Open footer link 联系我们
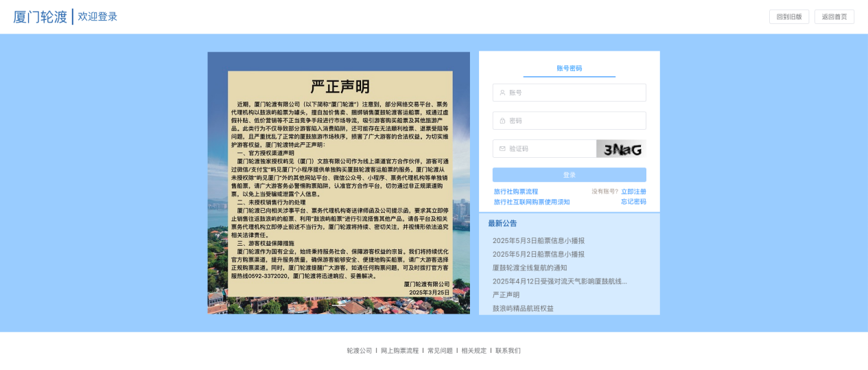Viewport: 868px width, 370px height. click(x=508, y=351)
